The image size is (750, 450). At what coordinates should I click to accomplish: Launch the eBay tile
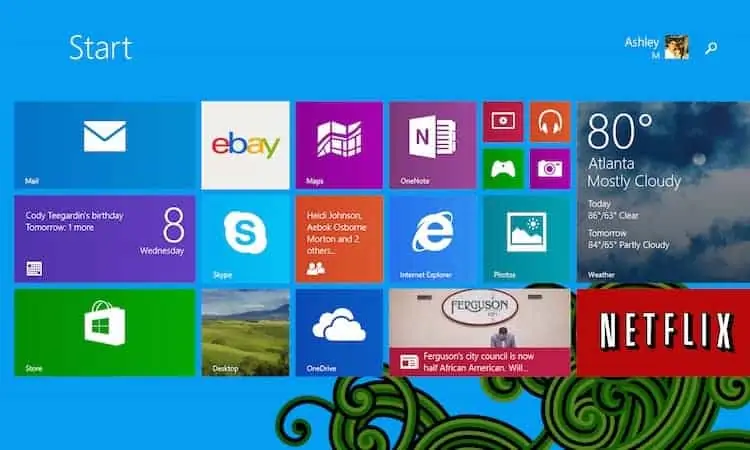point(245,145)
